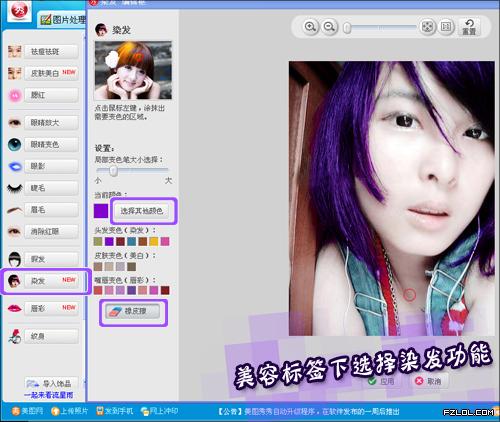Click the pink 腮红 blush icon
The image size is (500, 422).
coord(15,96)
